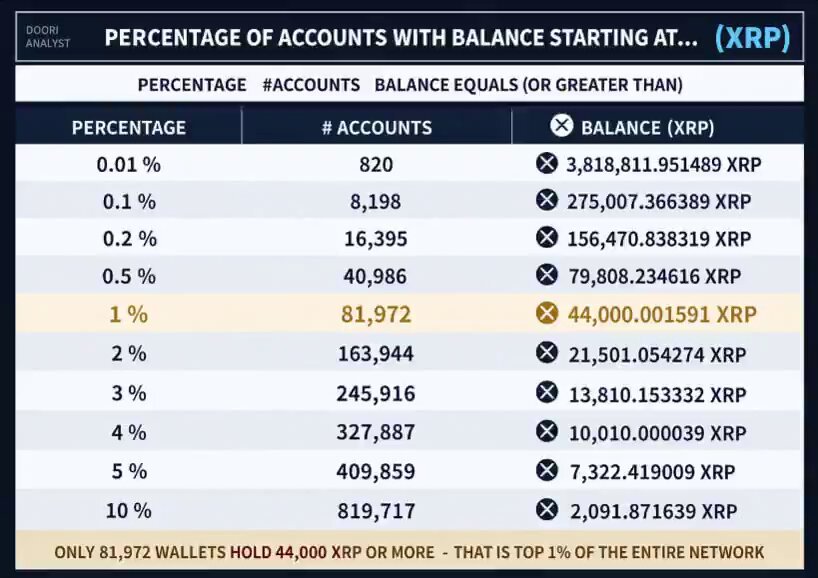This screenshot has height=578, width=818.
Task: Click the XRP icon beside 79,808.234616 XRP
Action: pyautogui.click(x=547, y=274)
